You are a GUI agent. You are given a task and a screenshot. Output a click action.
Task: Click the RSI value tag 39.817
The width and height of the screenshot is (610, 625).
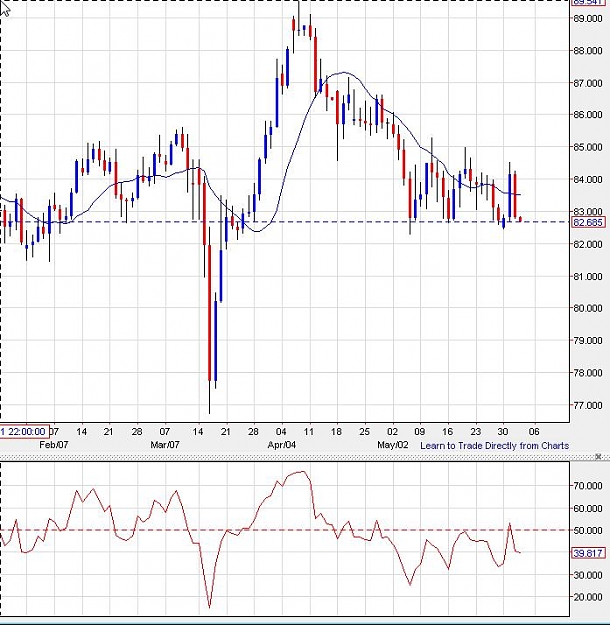pyautogui.click(x=588, y=553)
